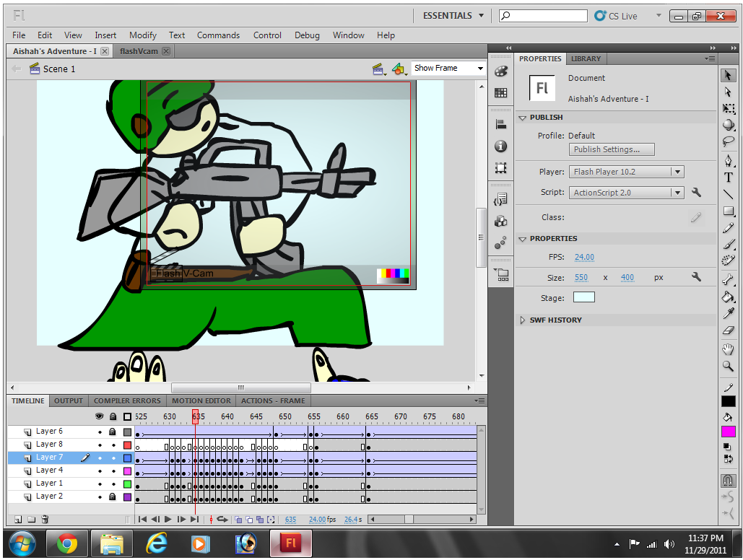Select the Line tool
This screenshot has width=743, height=560.
[729, 194]
